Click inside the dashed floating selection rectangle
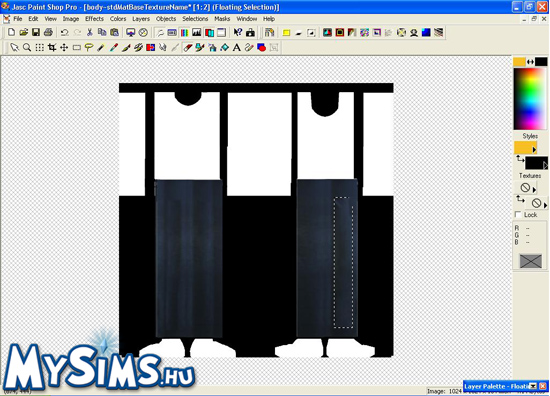This screenshot has width=550, height=396. [x=343, y=262]
